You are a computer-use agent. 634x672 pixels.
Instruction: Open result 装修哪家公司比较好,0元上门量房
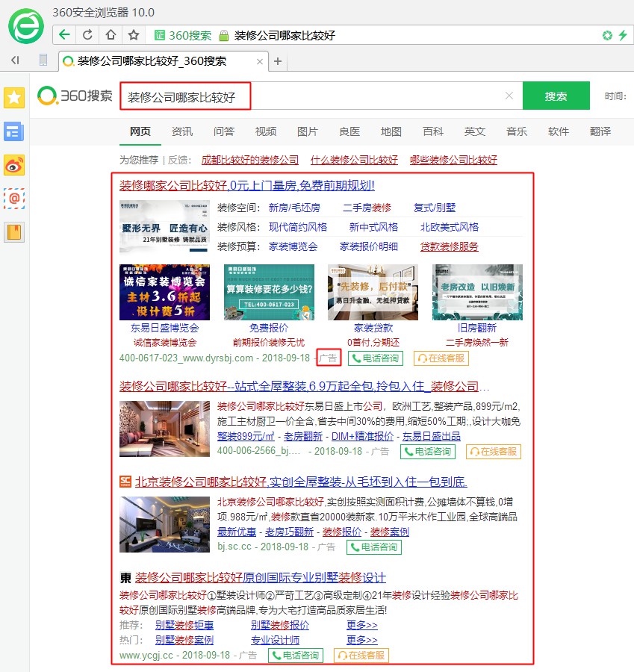pyautogui.click(x=247, y=186)
